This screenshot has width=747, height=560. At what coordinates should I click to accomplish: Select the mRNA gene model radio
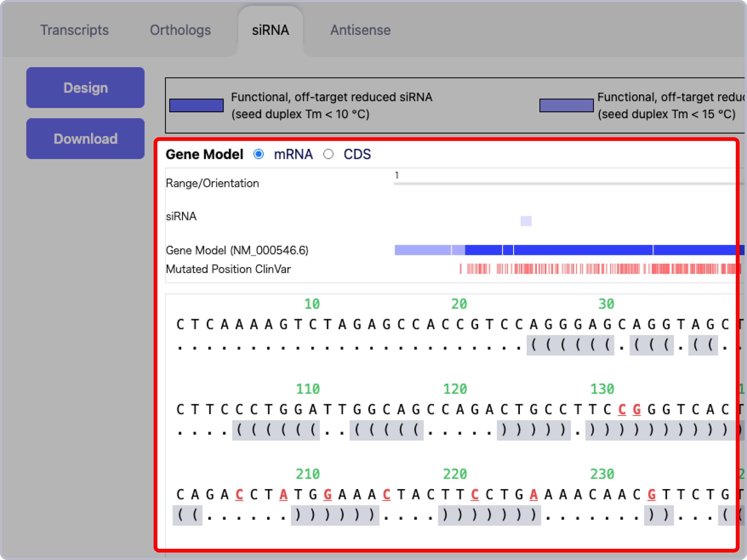[x=259, y=154]
